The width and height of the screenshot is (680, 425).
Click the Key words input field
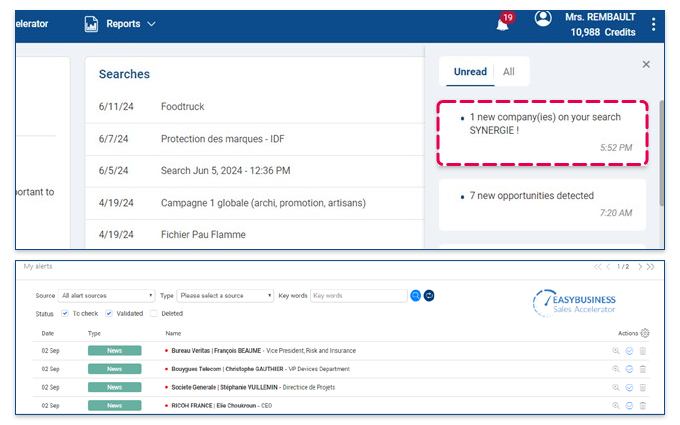tap(358, 296)
